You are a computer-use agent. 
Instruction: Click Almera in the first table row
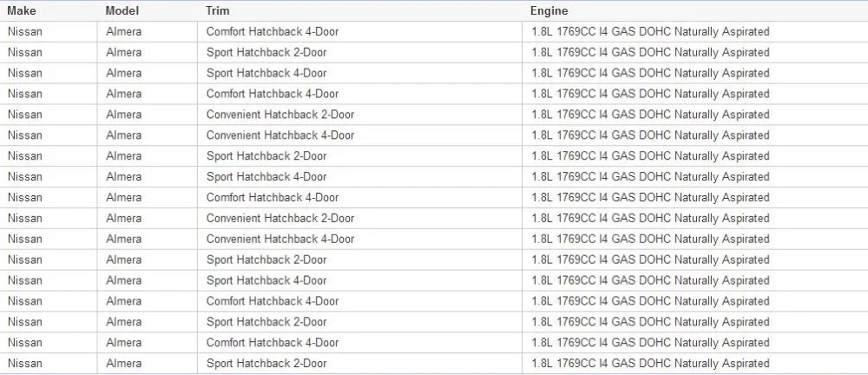[x=123, y=31]
